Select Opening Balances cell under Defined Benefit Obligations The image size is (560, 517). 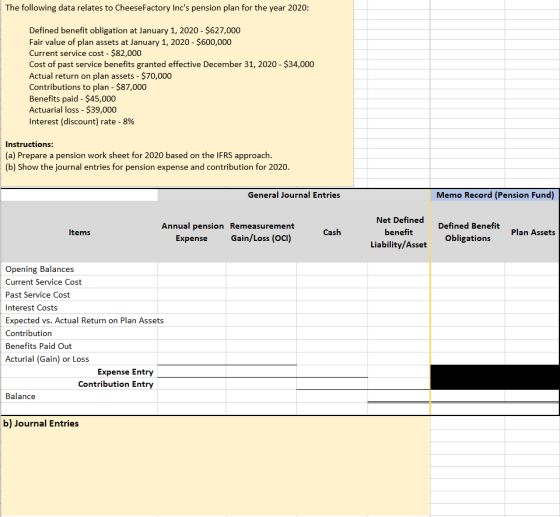(468, 269)
